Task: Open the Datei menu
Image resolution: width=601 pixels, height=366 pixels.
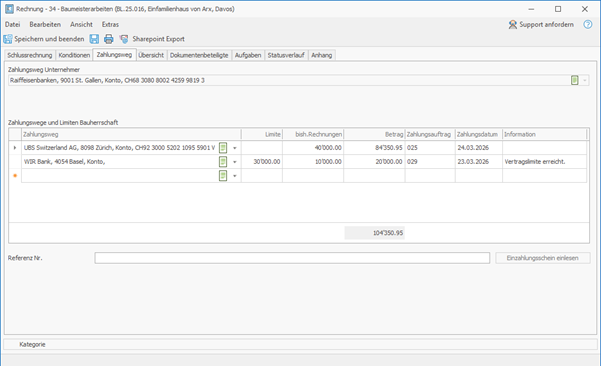Action: click(x=13, y=25)
